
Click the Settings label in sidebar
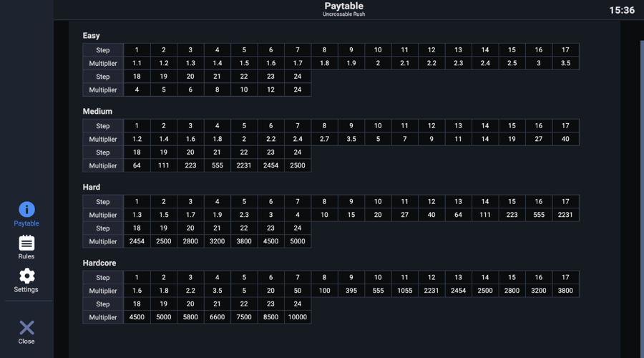(x=26, y=289)
